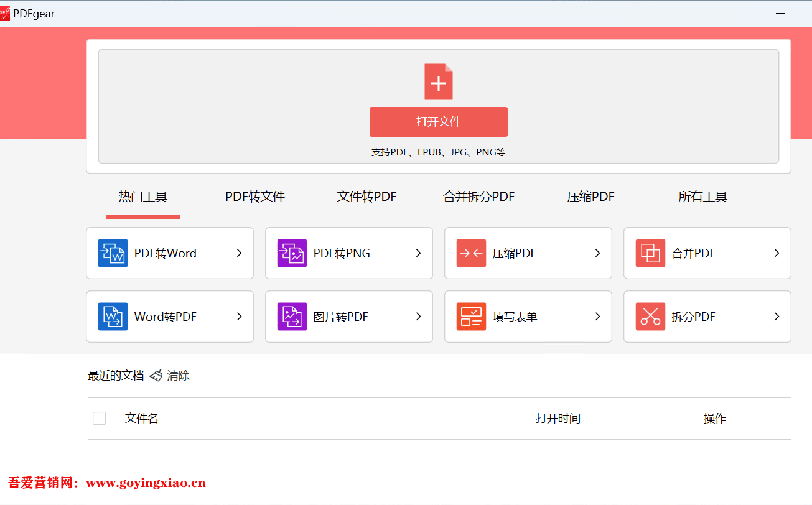Click the 支持PDF、EPUB、JPG、PNG等 hint text

439,152
